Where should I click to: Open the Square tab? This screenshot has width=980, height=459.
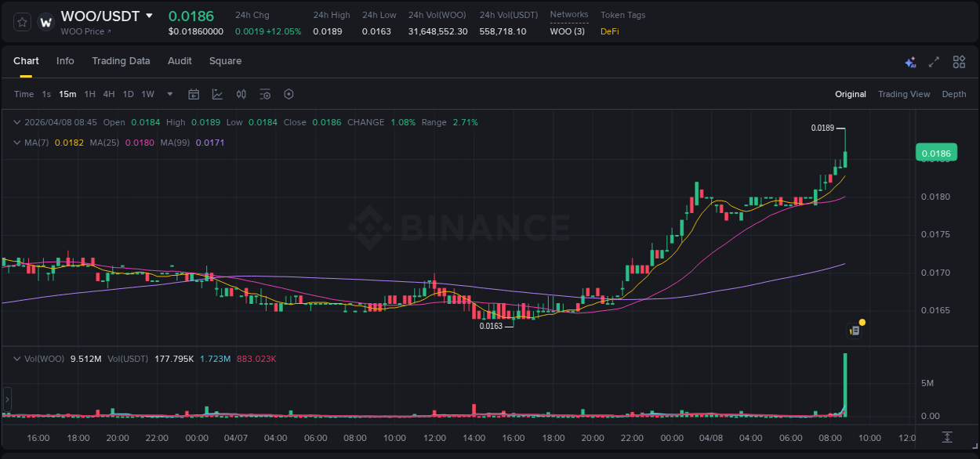(x=225, y=61)
